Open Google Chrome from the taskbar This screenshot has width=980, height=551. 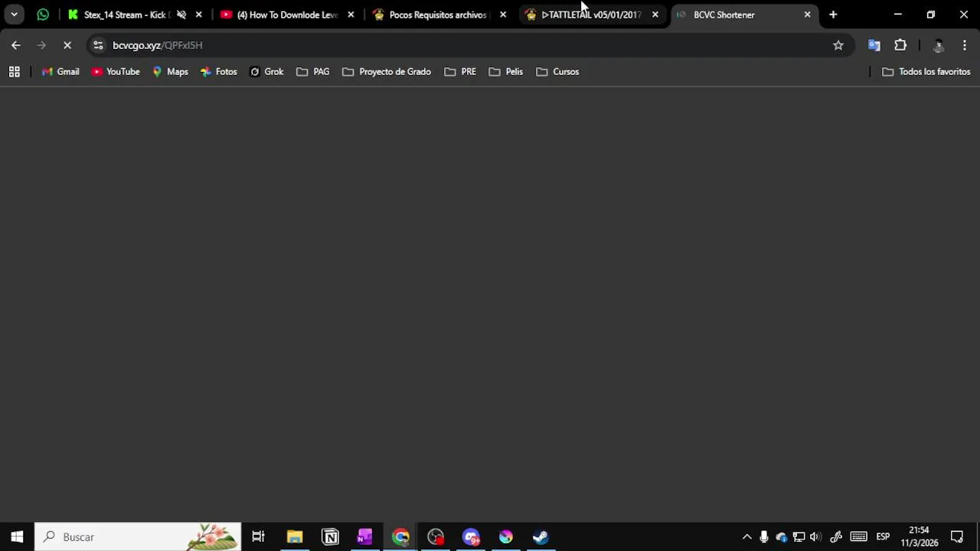click(x=400, y=536)
